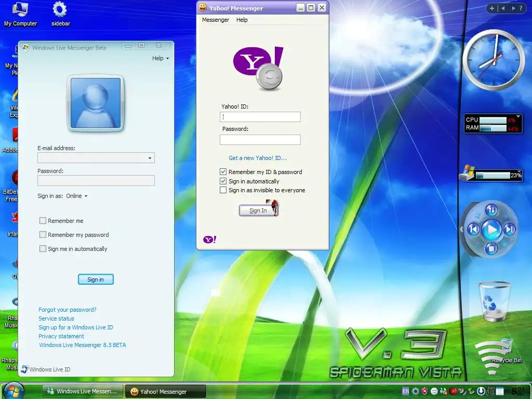The image size is (532, 399).
Task: Click the up-down arrows button on media gadget
Action: point(491,210)
